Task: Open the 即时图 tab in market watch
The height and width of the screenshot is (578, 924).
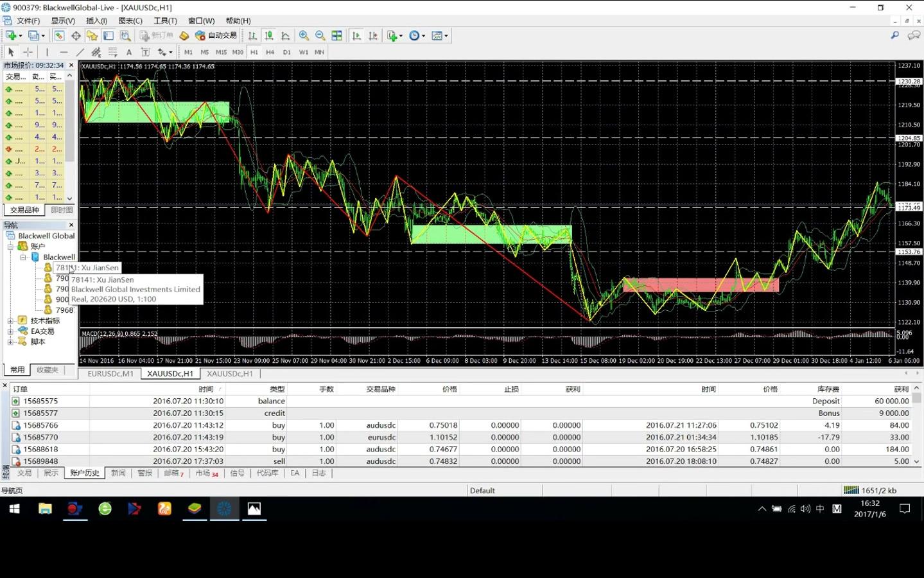Action: (x=62, y=210)
